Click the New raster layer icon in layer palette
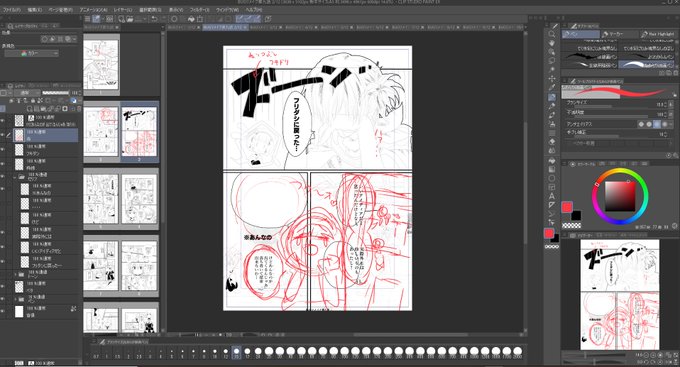The height and width of the screenshot is (367, 680). [x=30, y=108]
